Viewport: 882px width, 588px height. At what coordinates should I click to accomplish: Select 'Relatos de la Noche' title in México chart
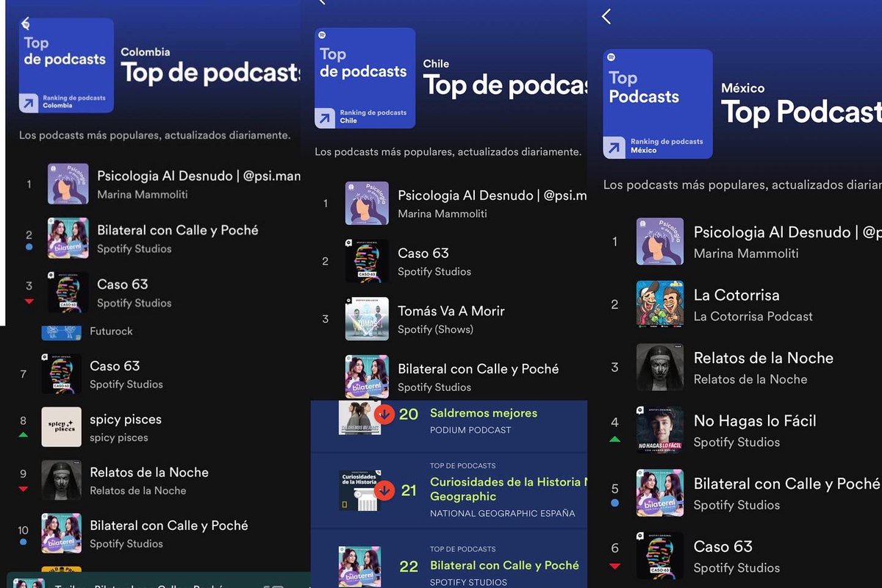click(764, 358)
